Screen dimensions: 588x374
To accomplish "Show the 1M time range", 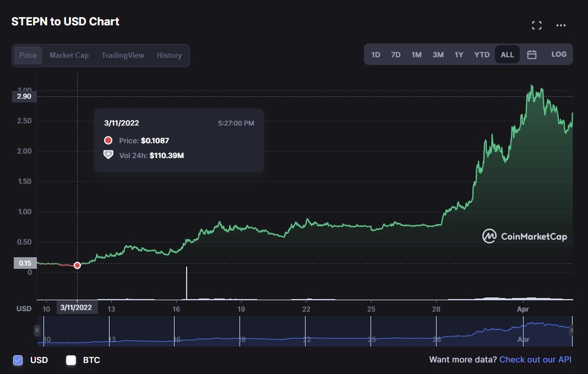I will click(x=416, y=55).
